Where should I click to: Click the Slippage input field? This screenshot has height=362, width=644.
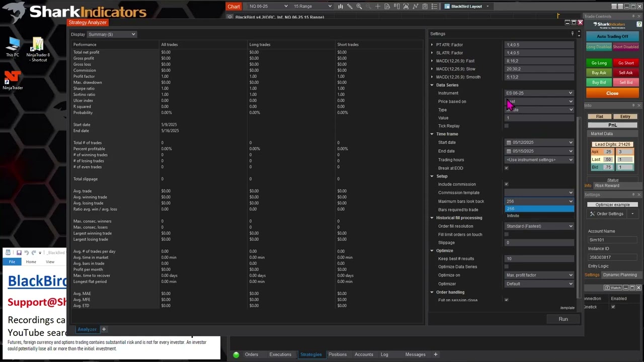539,243
